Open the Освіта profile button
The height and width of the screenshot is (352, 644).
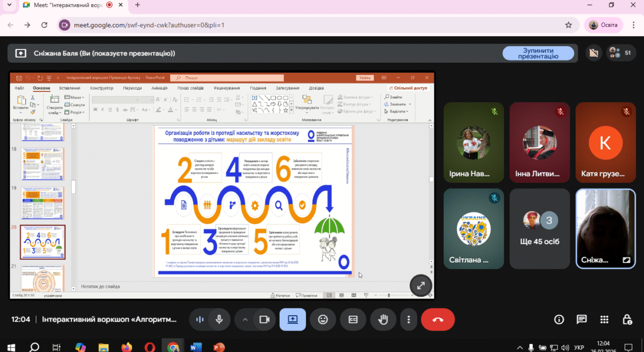(603, 25)
